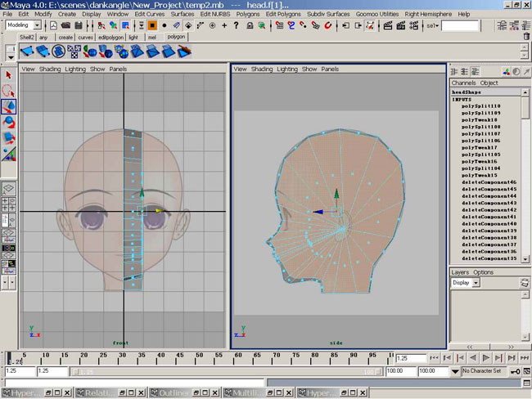Click the Open Scene icon
This screenshot has height=399, width=532.
pos(65,25)
